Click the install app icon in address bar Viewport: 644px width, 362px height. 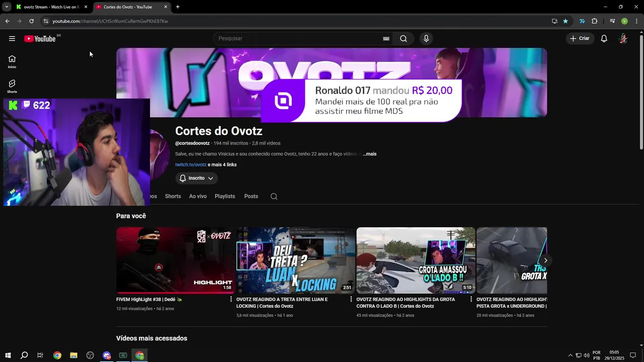(554, 21)
